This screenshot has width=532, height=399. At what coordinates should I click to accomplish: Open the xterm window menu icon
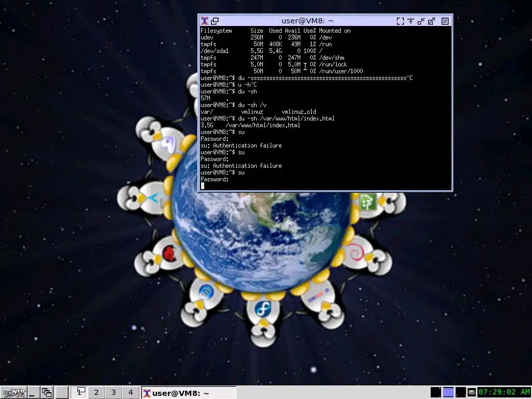click(205, 21)
